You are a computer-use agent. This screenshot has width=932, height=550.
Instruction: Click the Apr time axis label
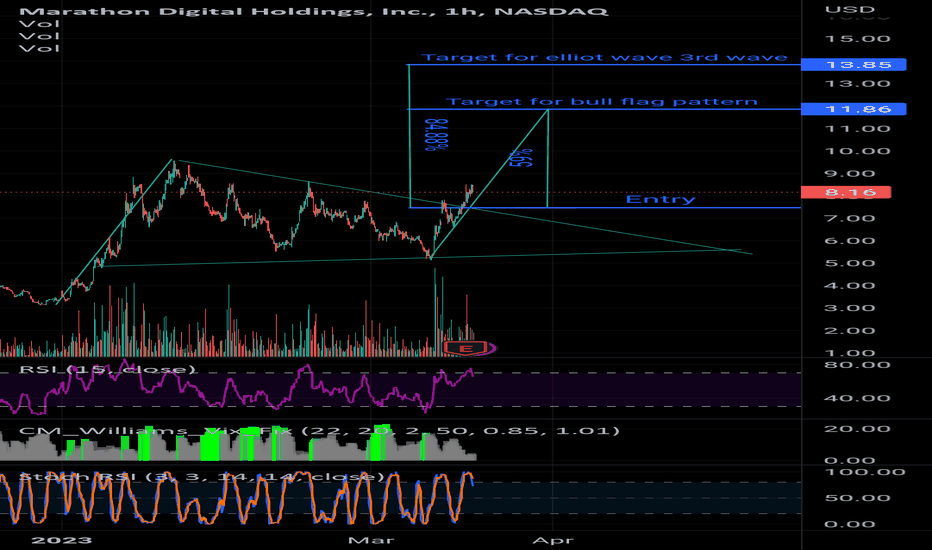(553, 540)
